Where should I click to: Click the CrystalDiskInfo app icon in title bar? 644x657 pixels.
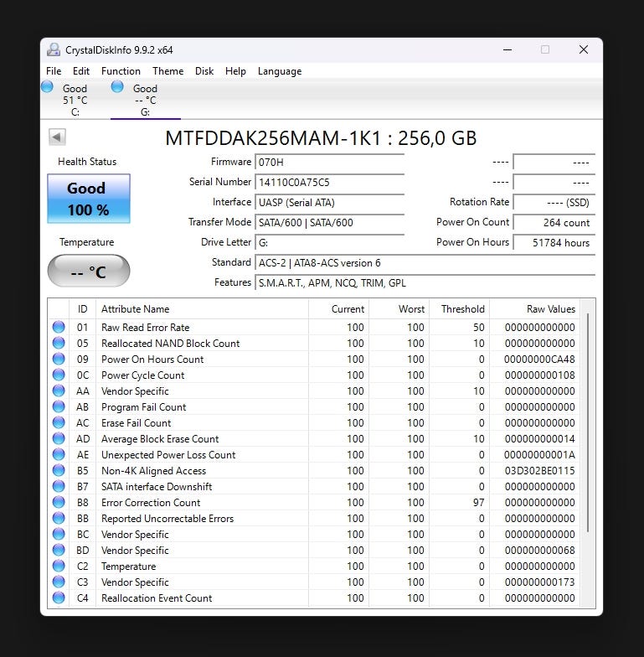point(54,50)
